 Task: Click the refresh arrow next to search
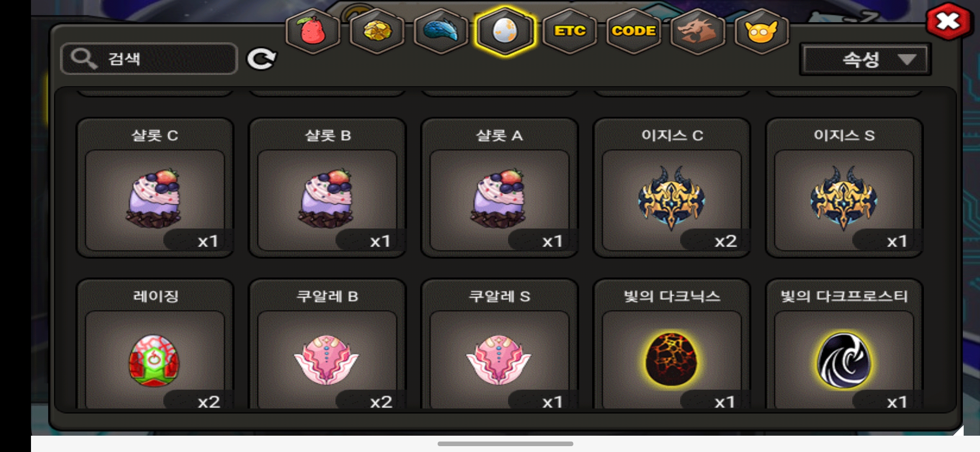(262, 59)
